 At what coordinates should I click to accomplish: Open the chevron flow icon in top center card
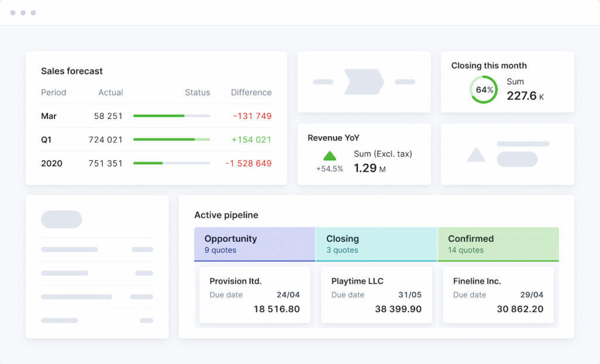pos(363,81)
